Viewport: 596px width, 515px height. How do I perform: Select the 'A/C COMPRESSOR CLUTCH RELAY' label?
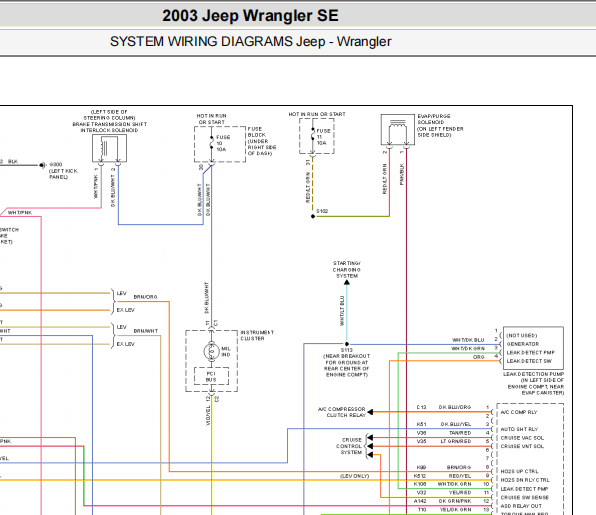342,412
